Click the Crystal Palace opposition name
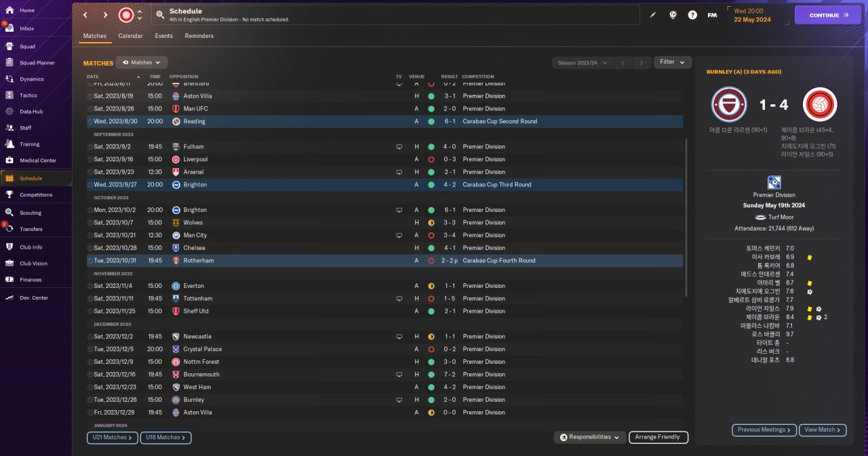Viewport: 868px width, 456px height. [x=202, y=349]
